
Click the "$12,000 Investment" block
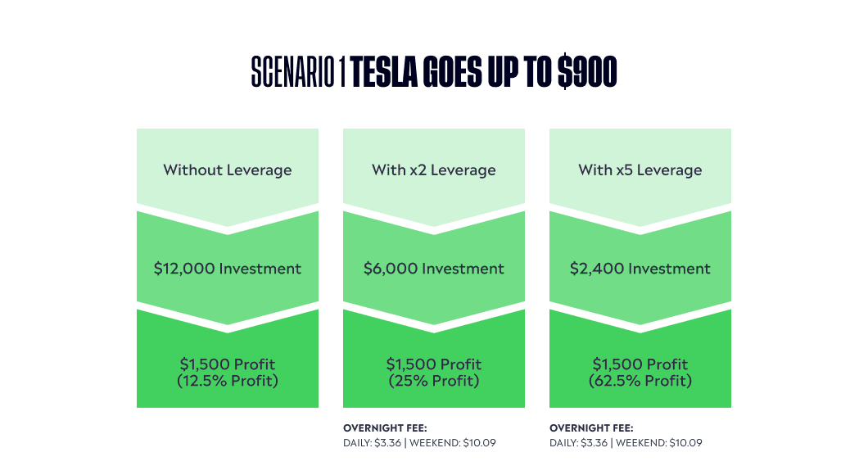tap(228, 269)
